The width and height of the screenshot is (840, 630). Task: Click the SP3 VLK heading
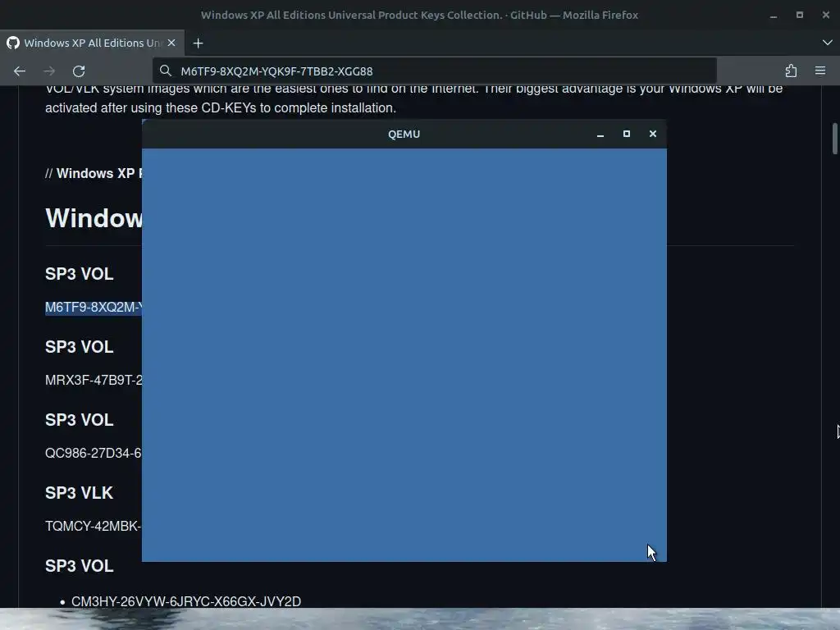79,493
